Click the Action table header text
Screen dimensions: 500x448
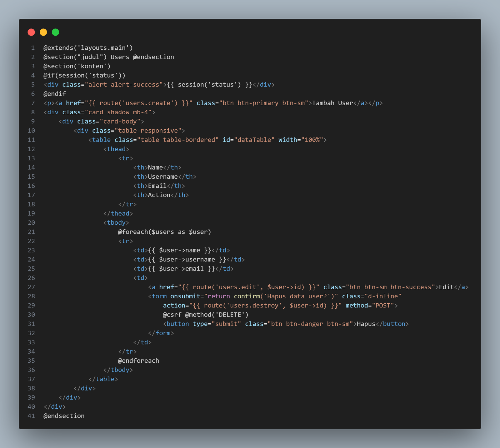159,195
